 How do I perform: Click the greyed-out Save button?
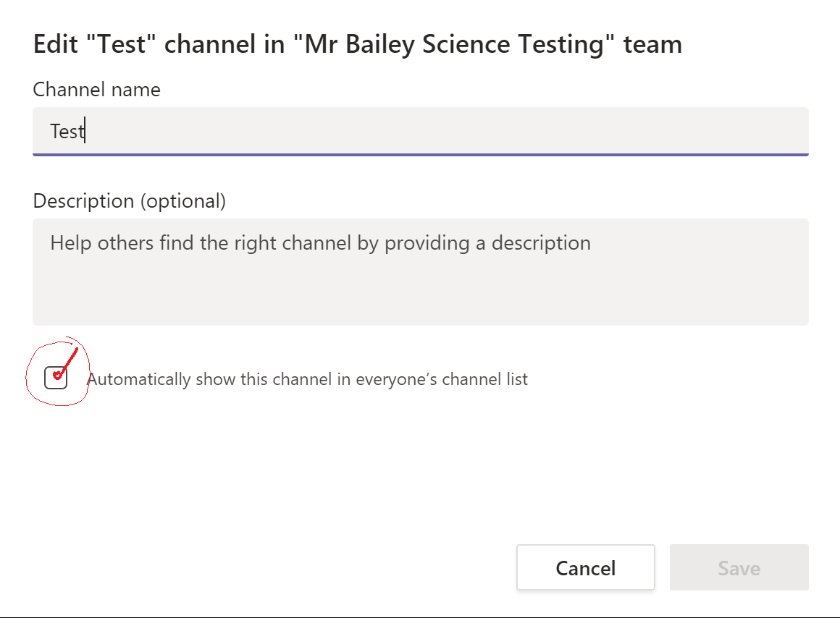pos(739,567)
